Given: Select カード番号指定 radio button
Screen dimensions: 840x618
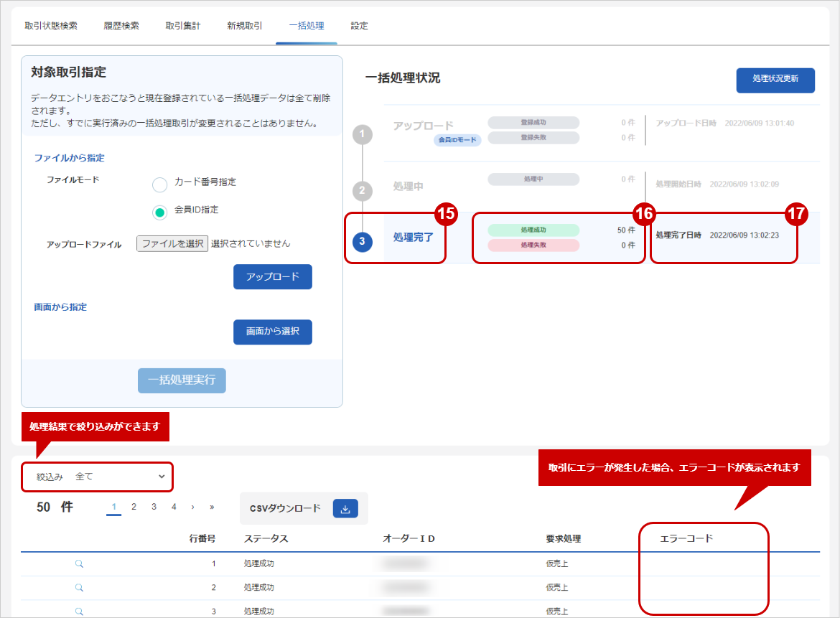Looking at the screenshot, I should [x=159, y=184].
